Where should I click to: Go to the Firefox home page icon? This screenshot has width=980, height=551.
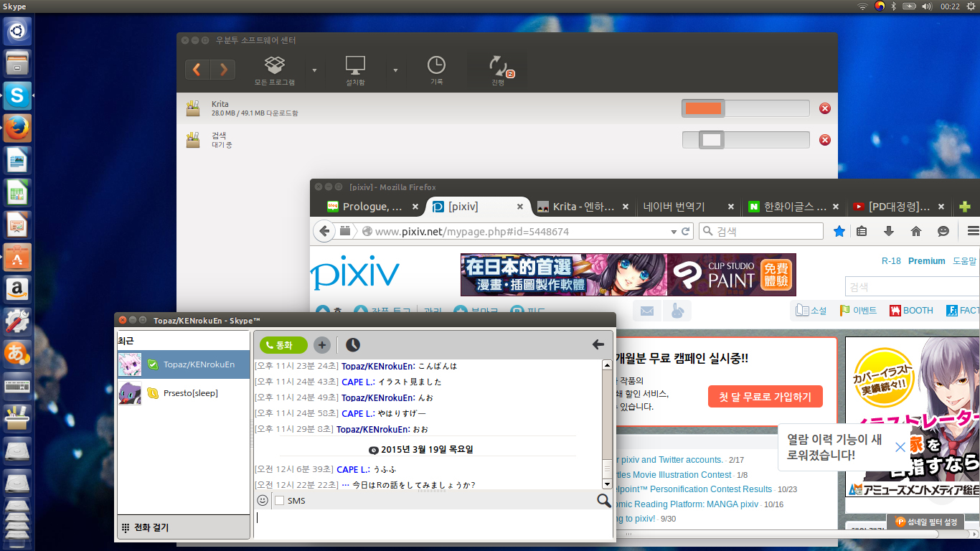coord(916,231)
